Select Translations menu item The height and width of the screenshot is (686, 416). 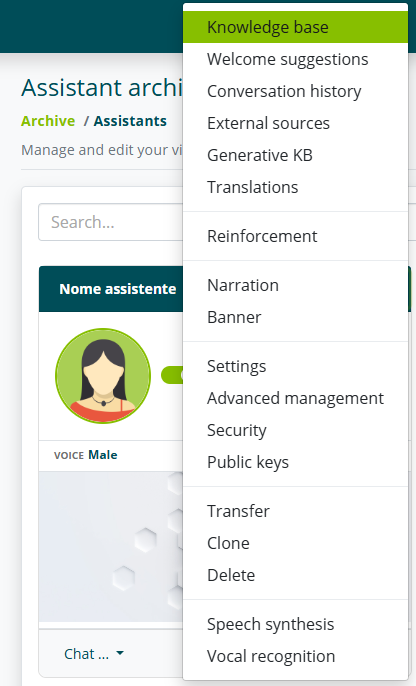[x=296, y=187]
